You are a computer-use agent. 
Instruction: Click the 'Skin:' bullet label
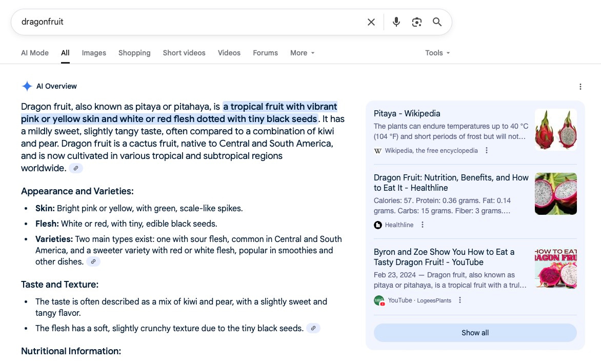pyautogui.click(x=45, y=209)
